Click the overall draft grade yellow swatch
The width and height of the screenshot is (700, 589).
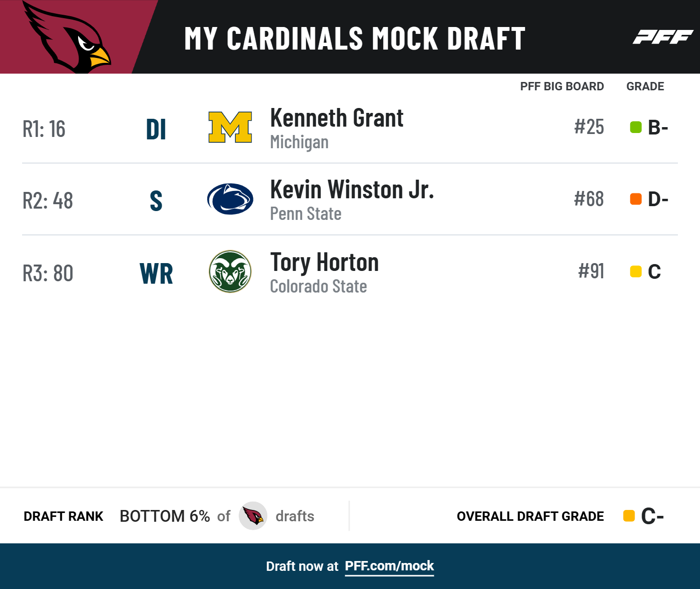pyautogui.click(x=629, y=516)
